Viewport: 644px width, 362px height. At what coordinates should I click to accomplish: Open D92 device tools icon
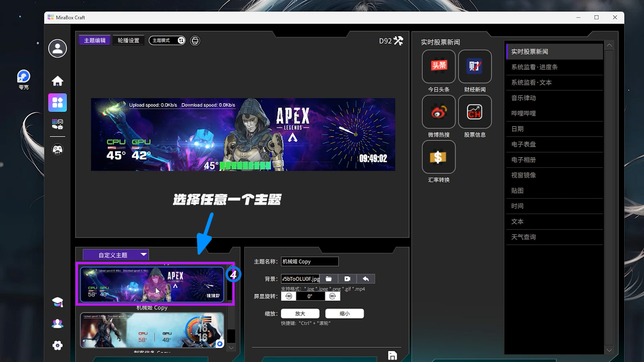398,41
